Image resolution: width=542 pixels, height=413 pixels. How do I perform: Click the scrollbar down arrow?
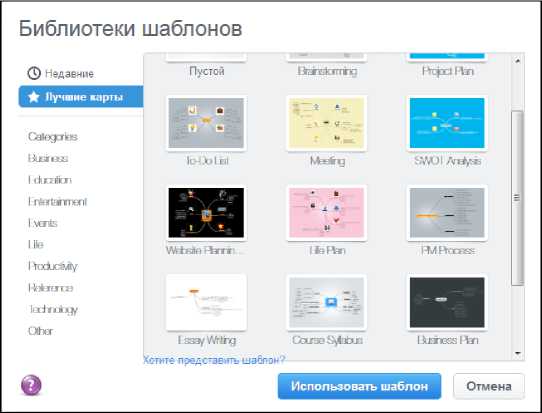517,353
